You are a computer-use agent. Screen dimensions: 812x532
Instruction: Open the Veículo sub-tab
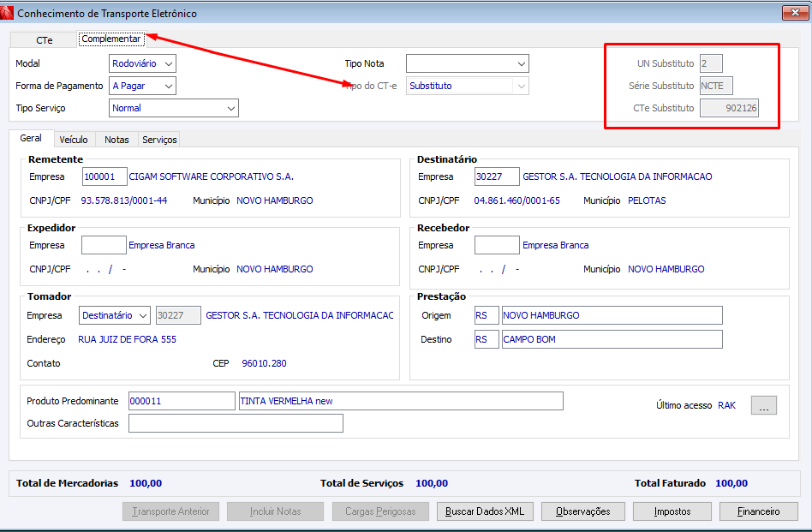[x=74, y=140]
